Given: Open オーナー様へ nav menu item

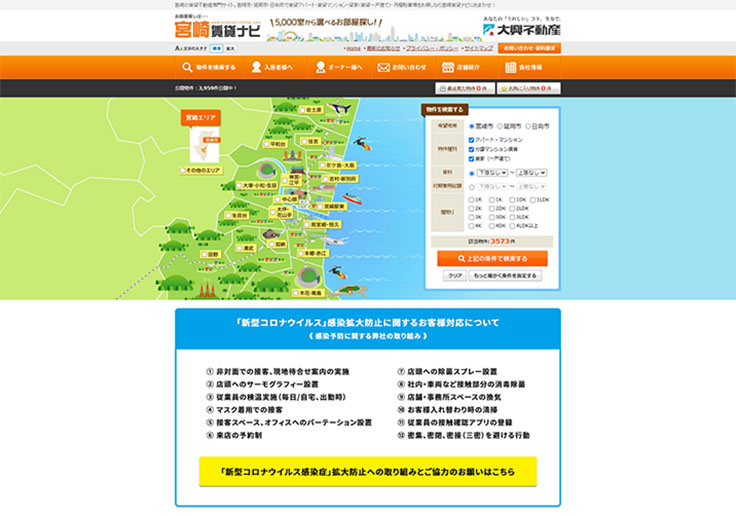Looking at the screenshot, I should click(x=339, y=68).
